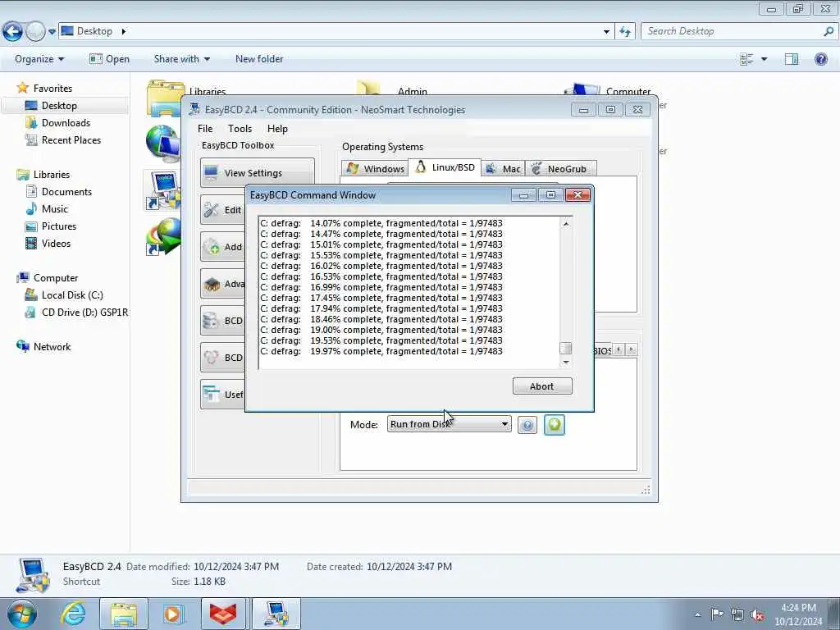Switch to the Mac tab
This screenshot has width=840, height=630.
503,168
